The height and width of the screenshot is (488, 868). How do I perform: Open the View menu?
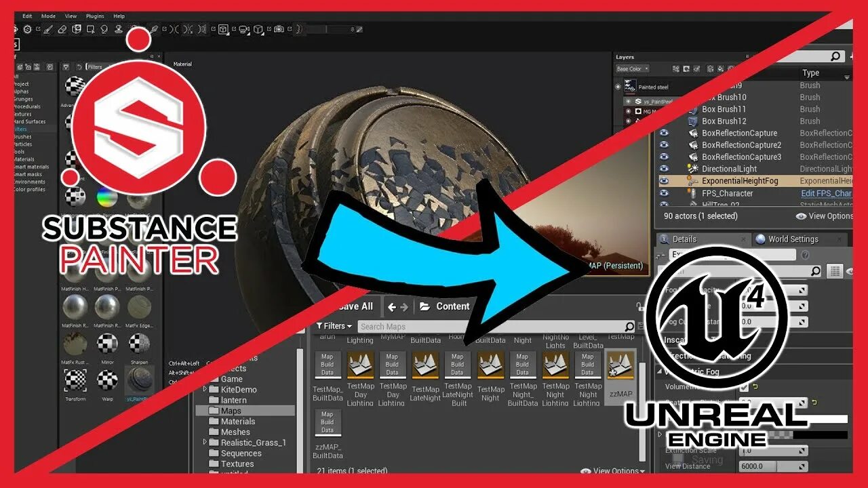coord(71,16)
